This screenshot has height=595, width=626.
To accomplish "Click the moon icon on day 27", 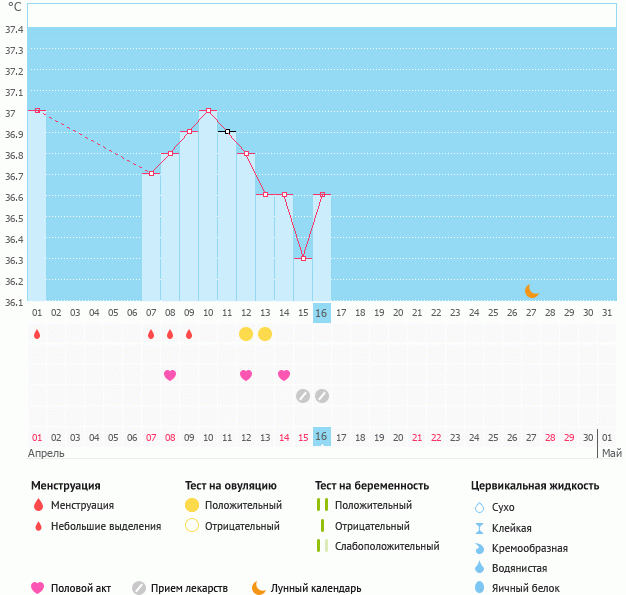I will (x=532, y=291).
